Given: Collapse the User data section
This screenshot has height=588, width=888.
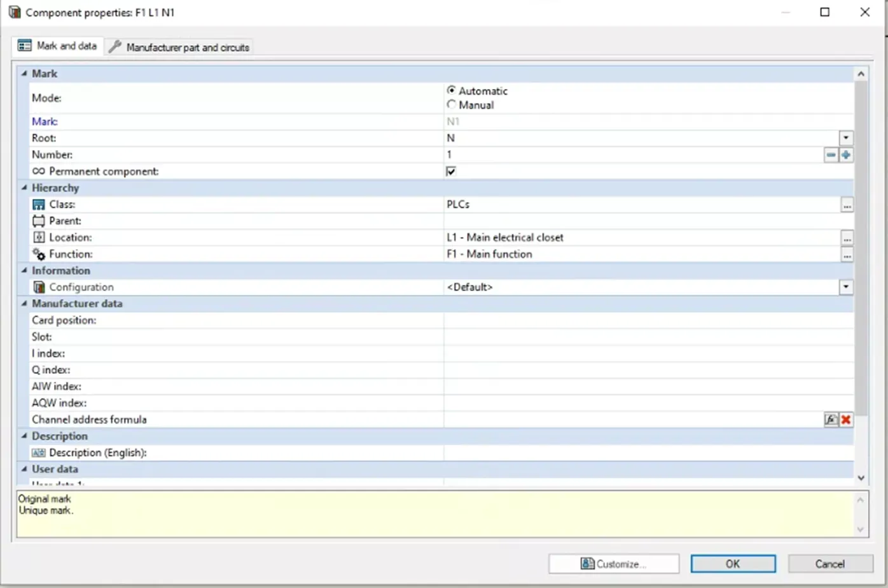Looking at the screenshot, I should [24, 469].
